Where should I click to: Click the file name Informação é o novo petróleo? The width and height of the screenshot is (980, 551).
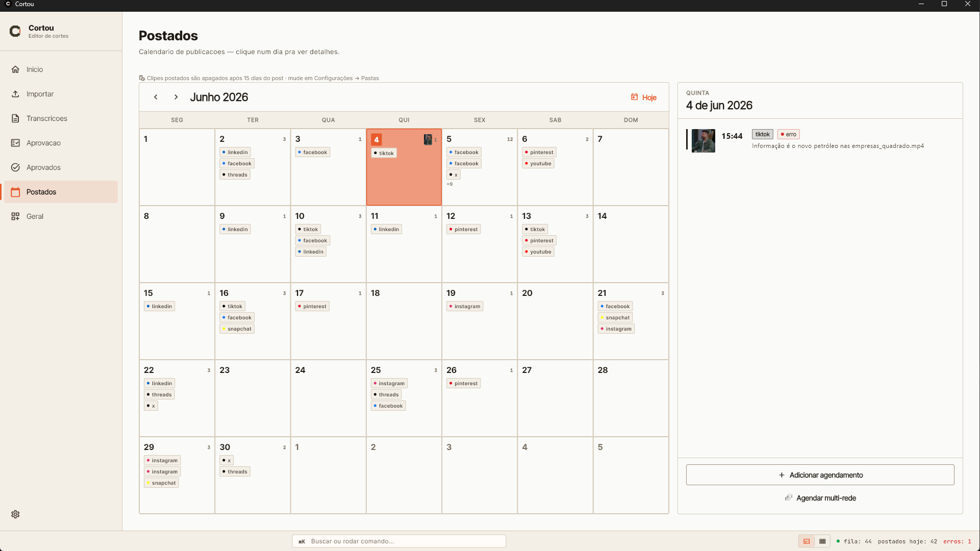coord(838,146)
